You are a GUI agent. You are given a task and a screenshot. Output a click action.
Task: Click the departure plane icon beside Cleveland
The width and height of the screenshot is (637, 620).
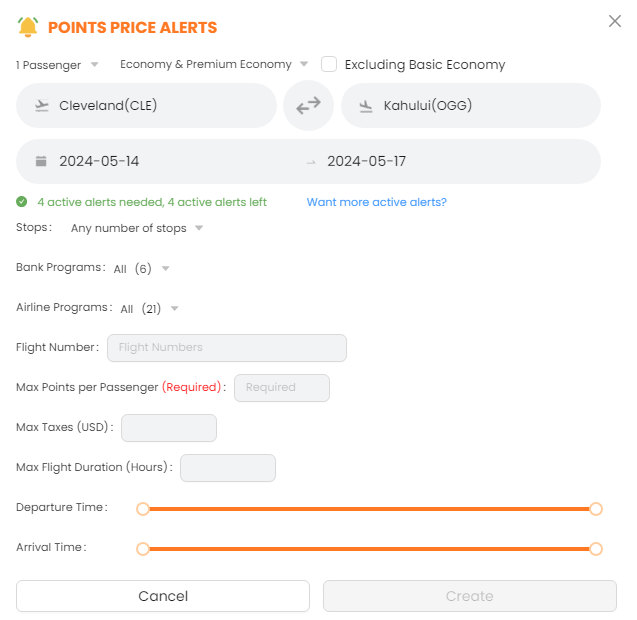[x=42, y=106]
